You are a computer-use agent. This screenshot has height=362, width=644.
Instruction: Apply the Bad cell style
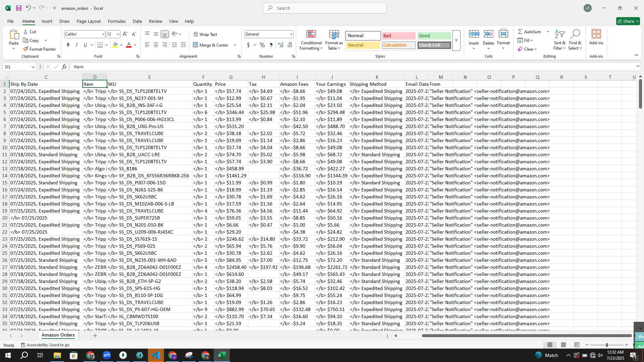click(x=398, y=36)
